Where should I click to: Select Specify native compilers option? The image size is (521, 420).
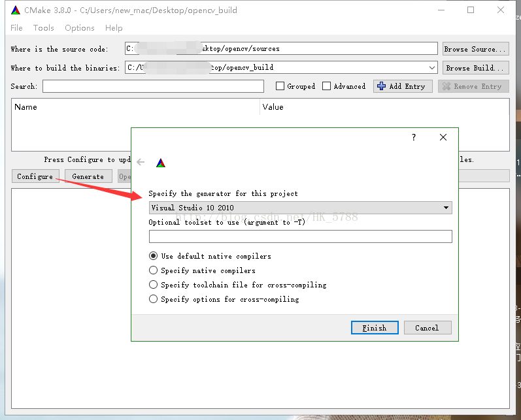tap(154, 270)
